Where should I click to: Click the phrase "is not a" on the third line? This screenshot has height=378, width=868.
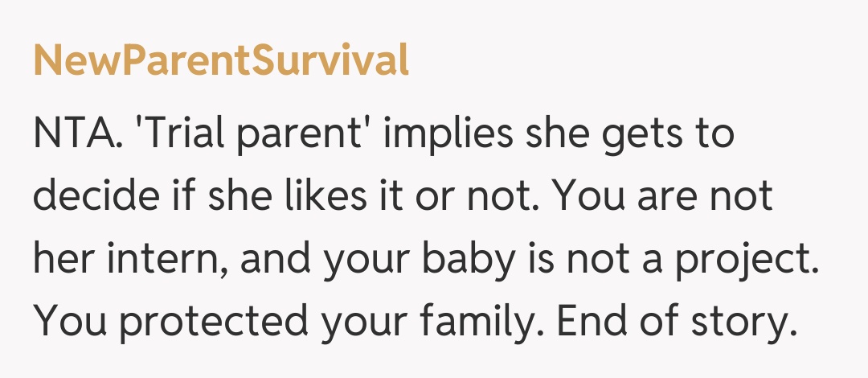click(x=547, y=259)
